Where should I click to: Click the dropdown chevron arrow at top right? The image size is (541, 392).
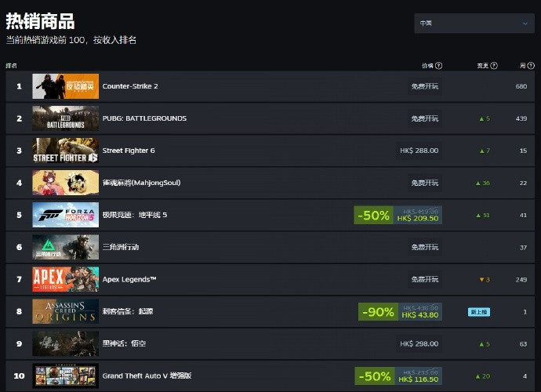[525, 24]
